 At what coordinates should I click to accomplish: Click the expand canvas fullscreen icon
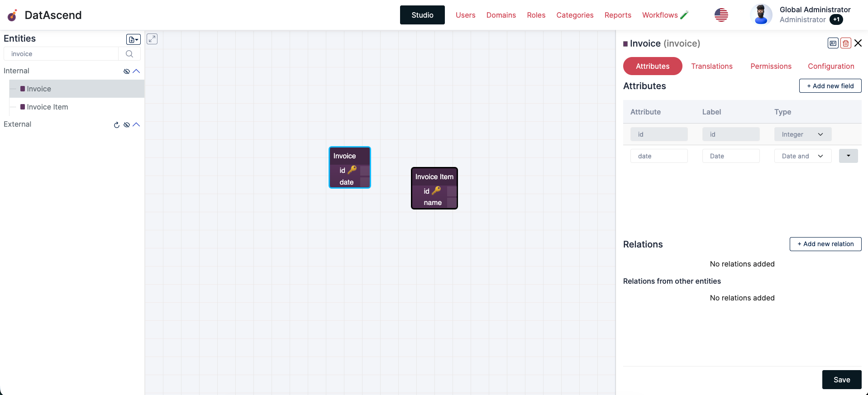(152, 39)
